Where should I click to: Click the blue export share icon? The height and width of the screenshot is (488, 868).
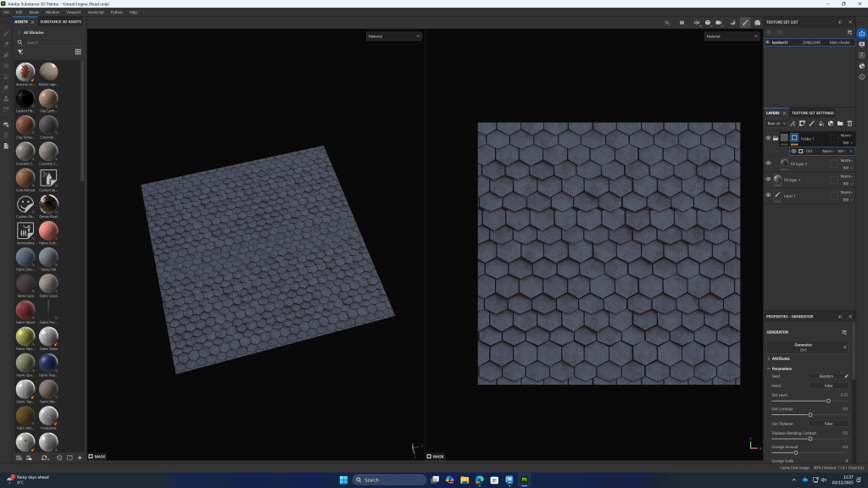861,33
